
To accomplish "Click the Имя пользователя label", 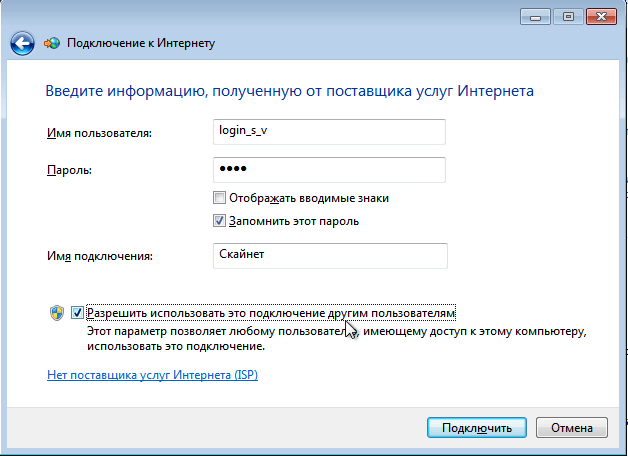I will click(x=99, y=133).
